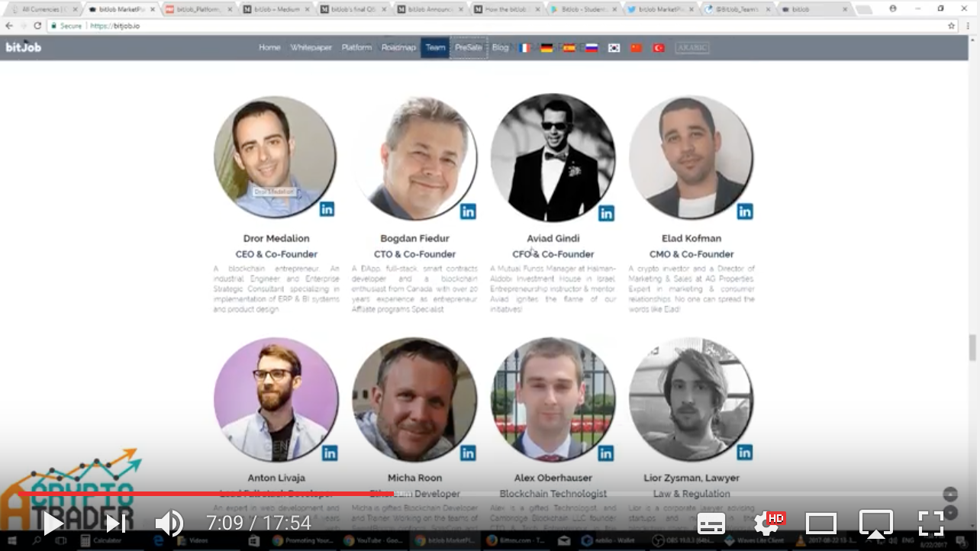The width and height of the screenshot is (980, 551).
Task: Open the Blog menu item
Action: [500, 47]
